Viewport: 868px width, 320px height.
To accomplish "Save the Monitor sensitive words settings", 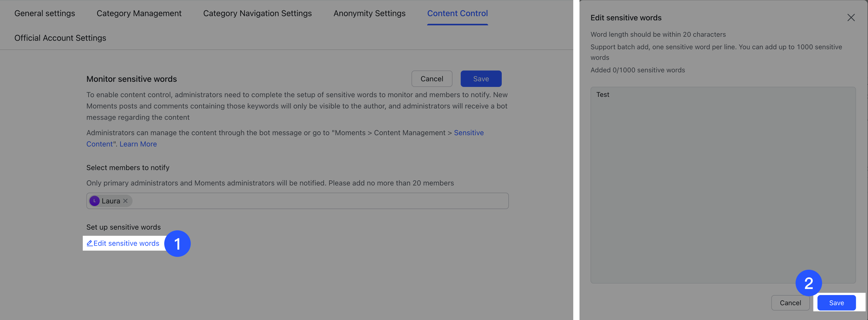I will pyautogui.click(x=481, y=78).
